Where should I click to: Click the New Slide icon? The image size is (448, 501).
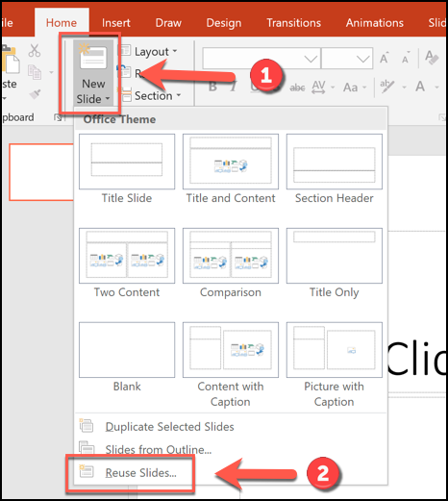click(93, 58)
